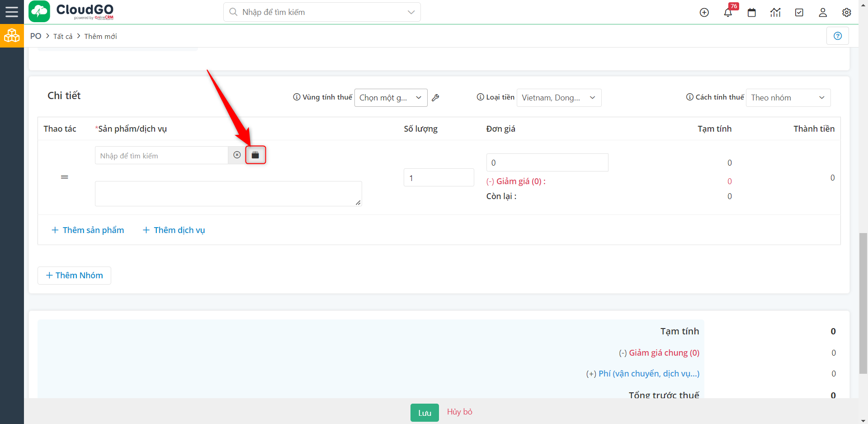868x424 pixels.
Task: Open the reports chart icon
Action: (775, 13)
